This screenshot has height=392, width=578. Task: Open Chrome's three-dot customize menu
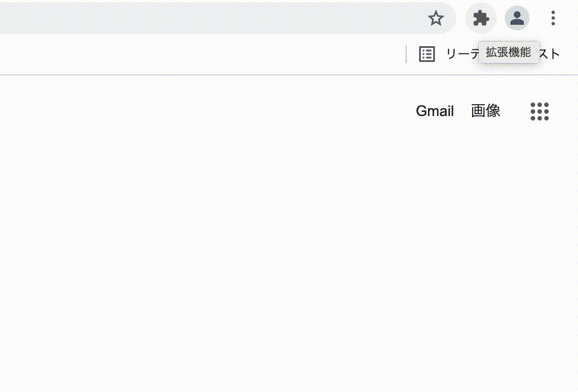point(553,18)
